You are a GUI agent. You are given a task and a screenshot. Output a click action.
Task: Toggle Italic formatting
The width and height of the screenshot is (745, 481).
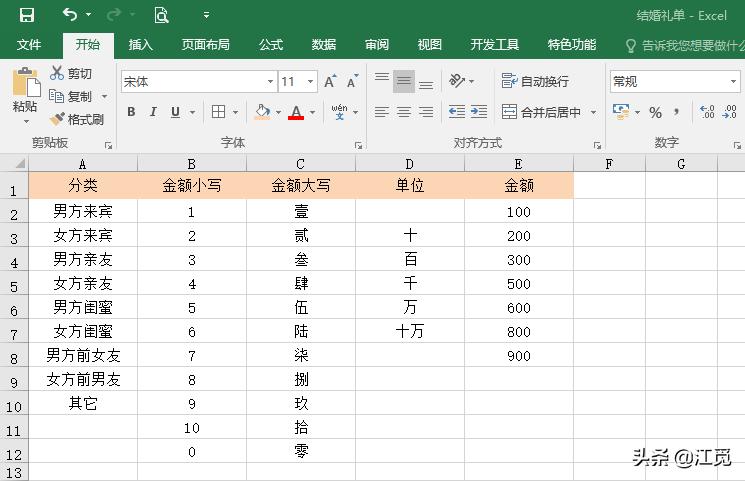pos(153,112)
